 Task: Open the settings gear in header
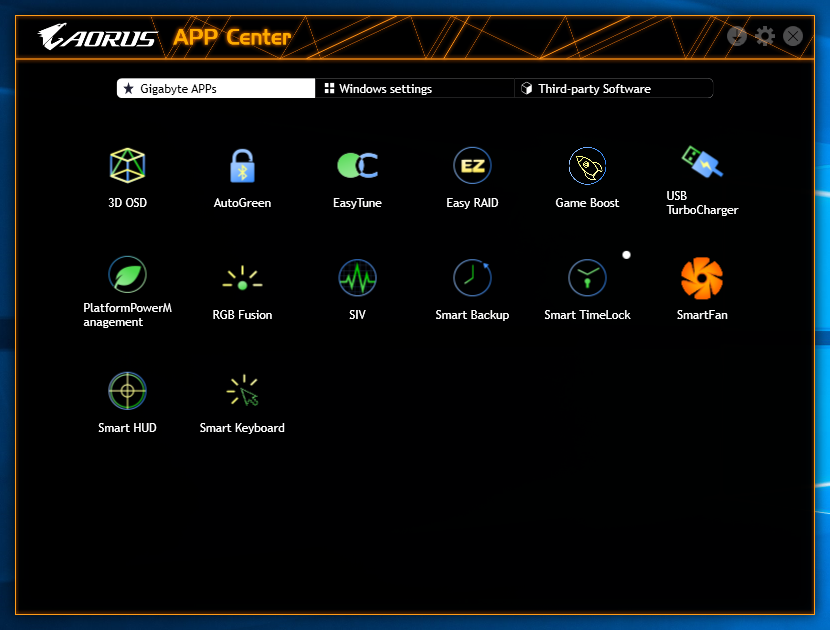point(765,36)
